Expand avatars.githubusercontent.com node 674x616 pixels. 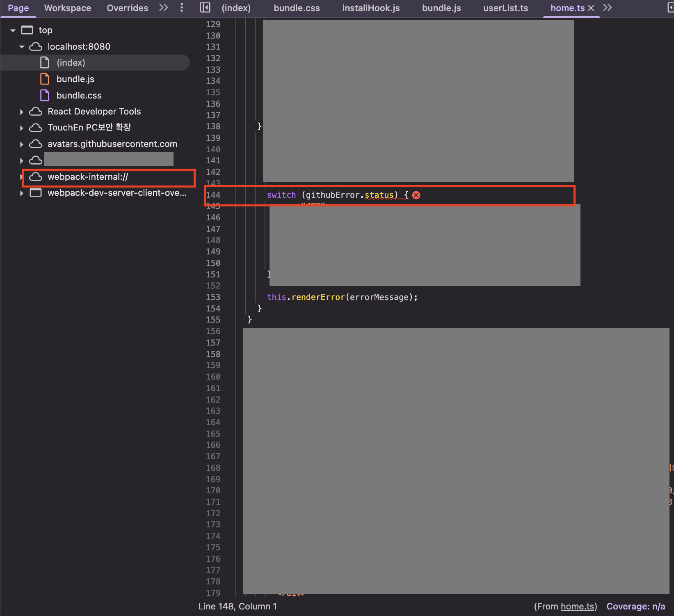click(22, 144)
